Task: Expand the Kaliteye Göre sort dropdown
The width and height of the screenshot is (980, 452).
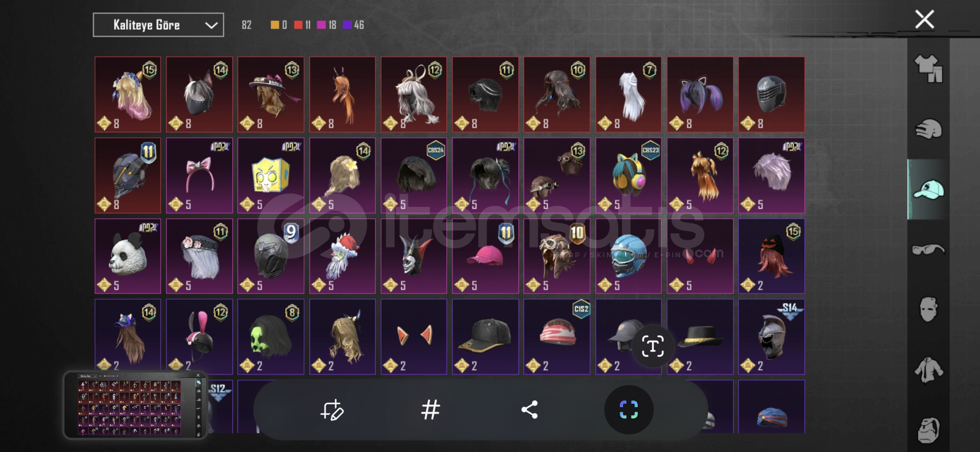Action: [x=158, y=25]
